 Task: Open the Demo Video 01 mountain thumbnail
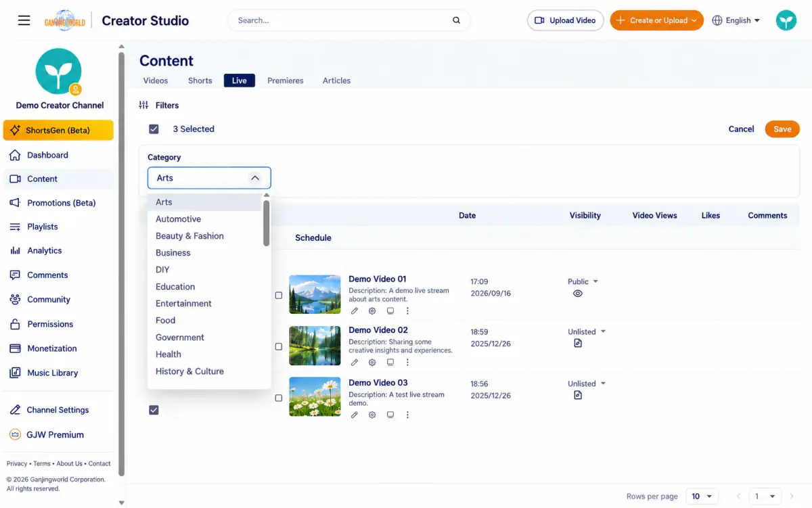(315, 294)
